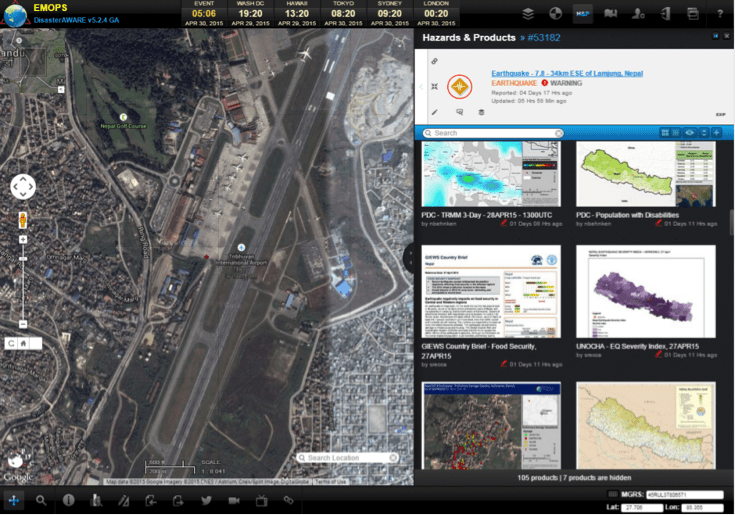The width and height of the screenshot is (735, 515).
Task: Switch products to grid view
Action: [664, 133]
